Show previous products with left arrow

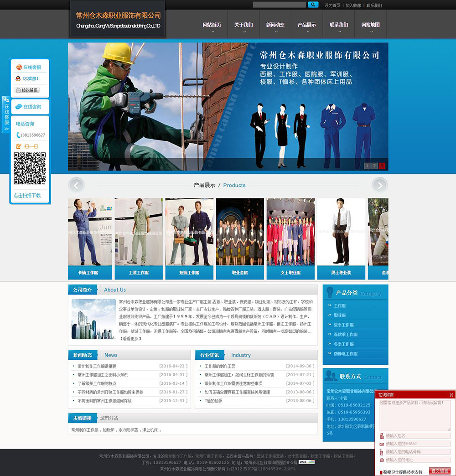pos(76,186)
